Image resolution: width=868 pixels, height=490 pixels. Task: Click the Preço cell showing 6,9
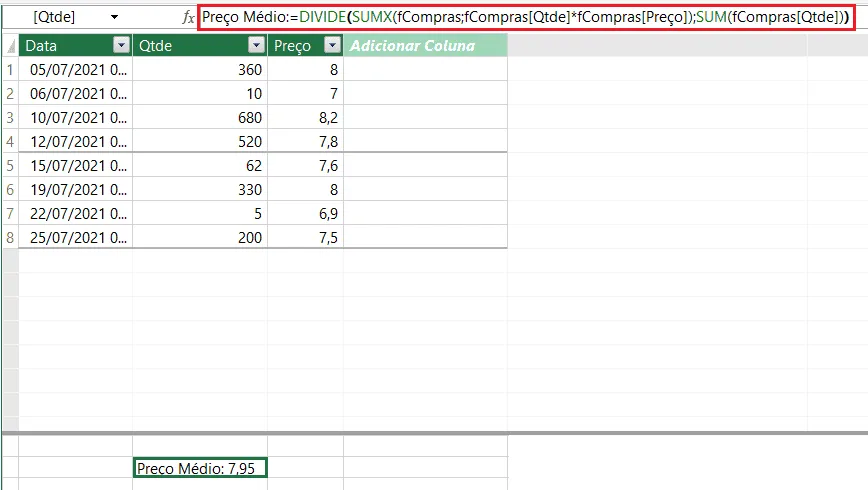tap(306, 214)
